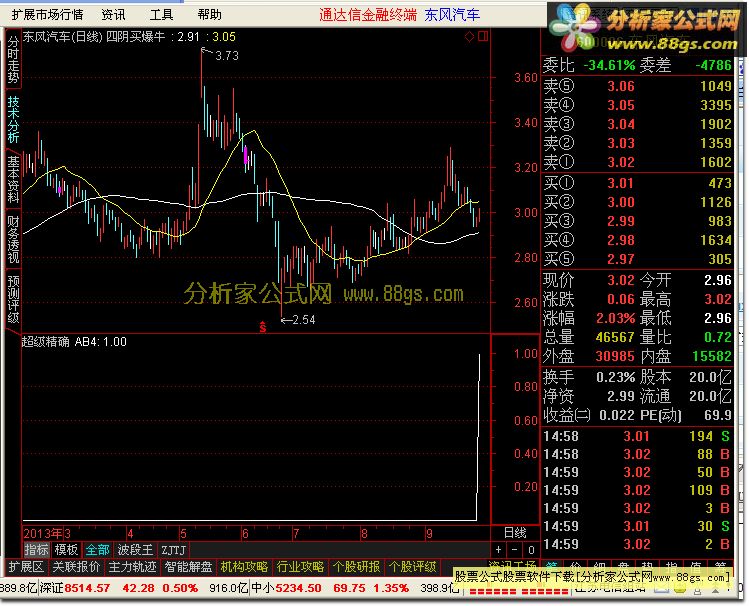This screenshot has width=749, height=606.
Task: Select the ZJTJ indicator tab
Action: pos(173,550)
